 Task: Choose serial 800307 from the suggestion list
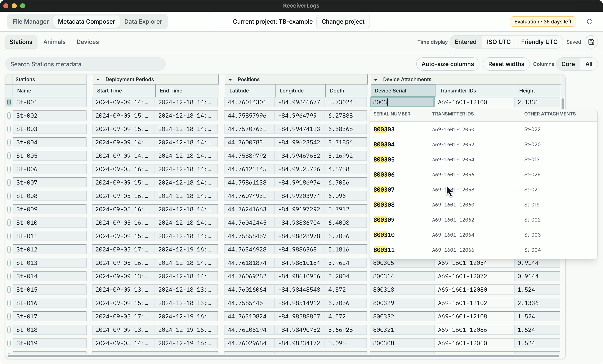coord(483,190)
